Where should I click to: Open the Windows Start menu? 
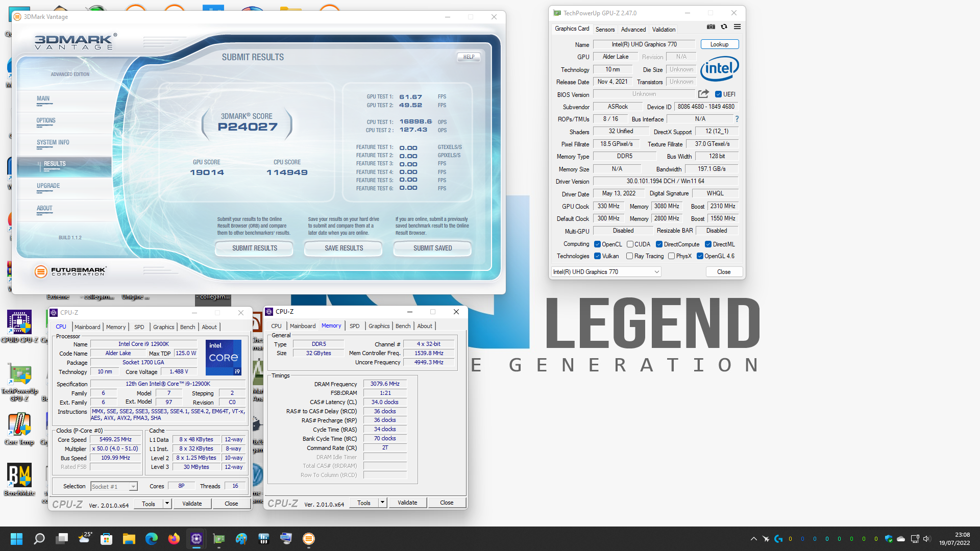[x=16, y=539]
